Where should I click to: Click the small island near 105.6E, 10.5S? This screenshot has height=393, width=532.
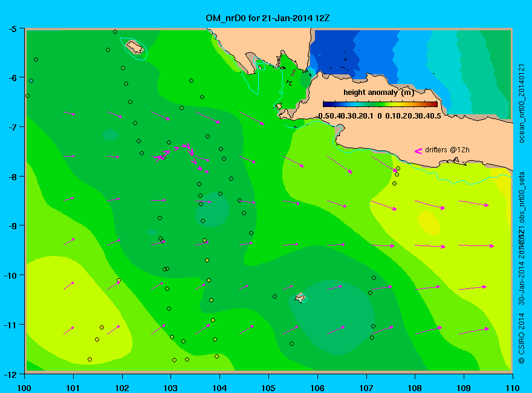point(300,298)
